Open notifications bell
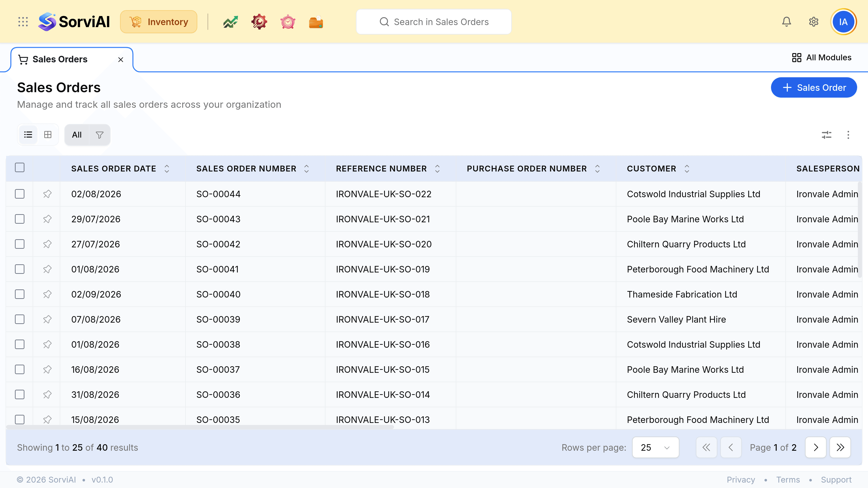 (x=786, y=22)
